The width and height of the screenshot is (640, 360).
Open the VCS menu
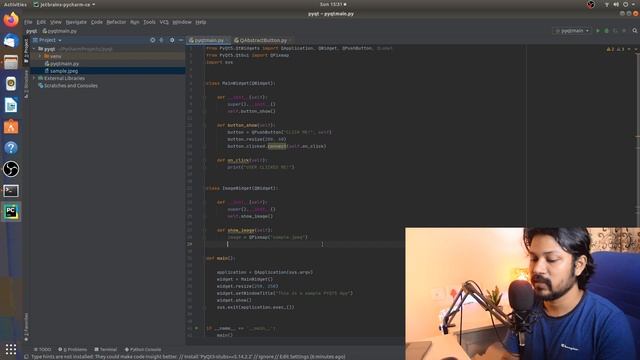pyautogui.click(x=164, y=22)
